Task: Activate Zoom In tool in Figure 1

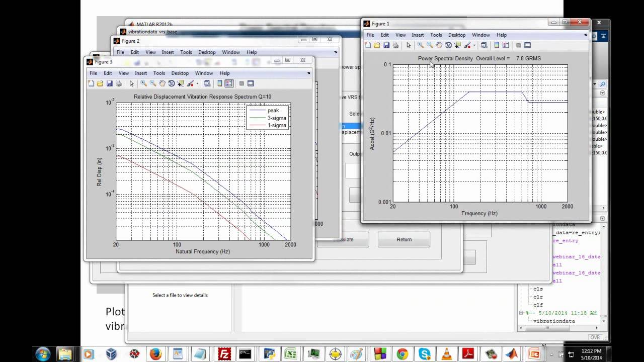Action: point(420,45)
